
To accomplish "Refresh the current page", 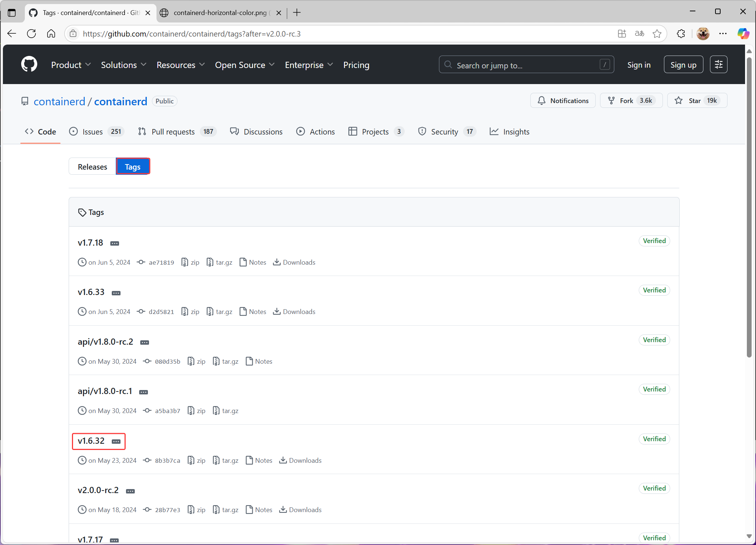I will point(31,34).
